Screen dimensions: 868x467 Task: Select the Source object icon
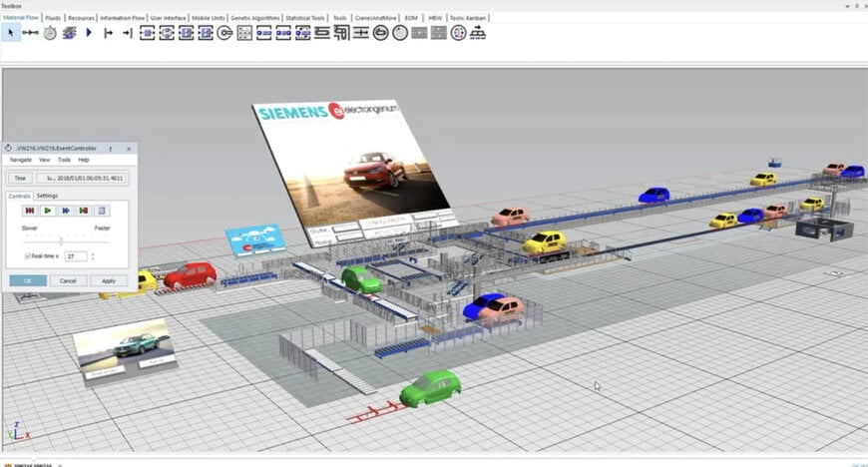(109, 33)
